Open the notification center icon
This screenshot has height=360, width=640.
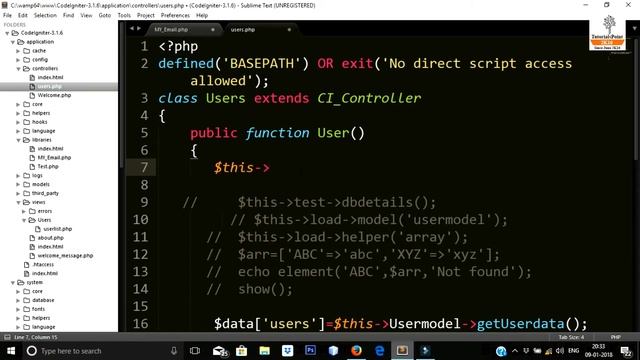[626, 351]
